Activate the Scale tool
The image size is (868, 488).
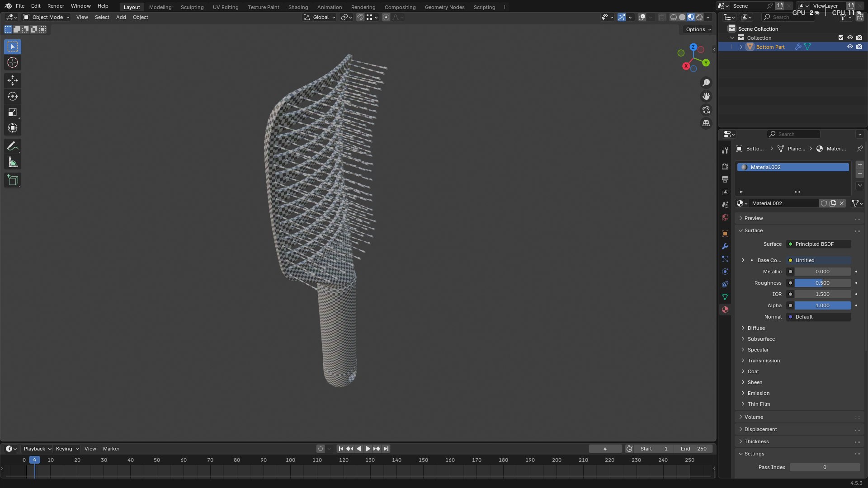coord(13,112)
